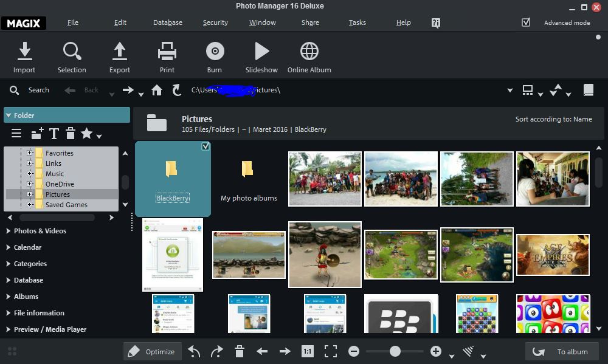This screenshot has height=364, width=608.
Task: Expand the Music tree node
Action: pos(29,174)
